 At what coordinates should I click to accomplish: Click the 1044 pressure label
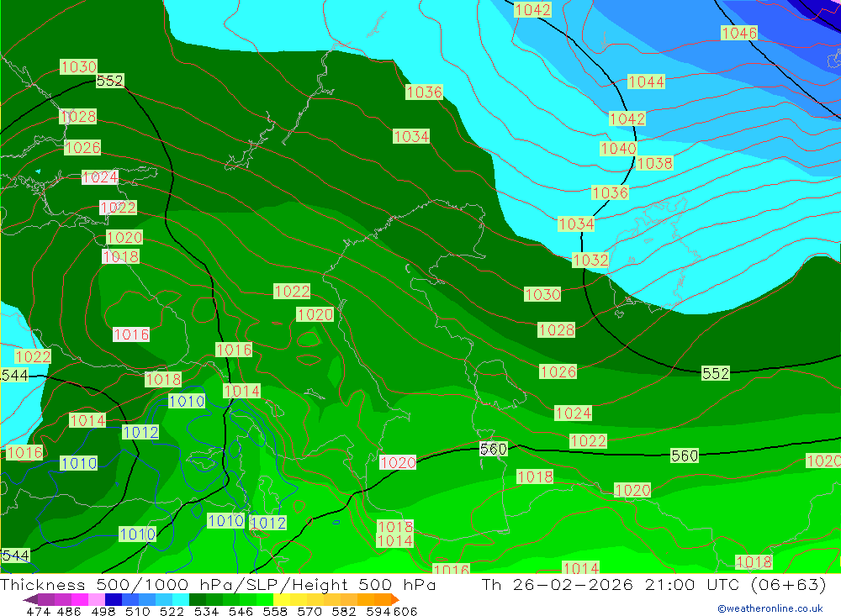coord(646,82)
